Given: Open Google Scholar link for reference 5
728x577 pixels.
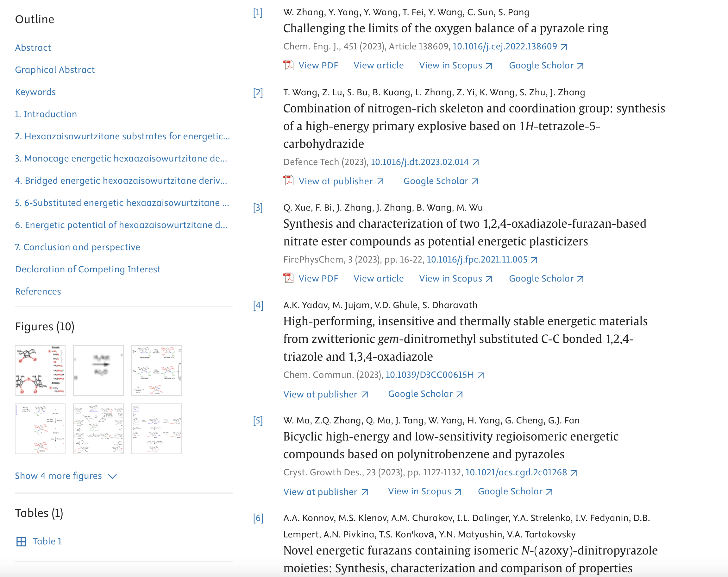Looking at the screenshot, I should (515, 491).
